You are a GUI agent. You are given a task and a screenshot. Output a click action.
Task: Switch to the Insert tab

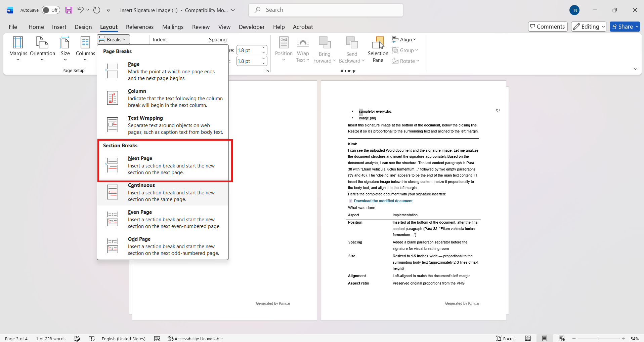point(59,27)
